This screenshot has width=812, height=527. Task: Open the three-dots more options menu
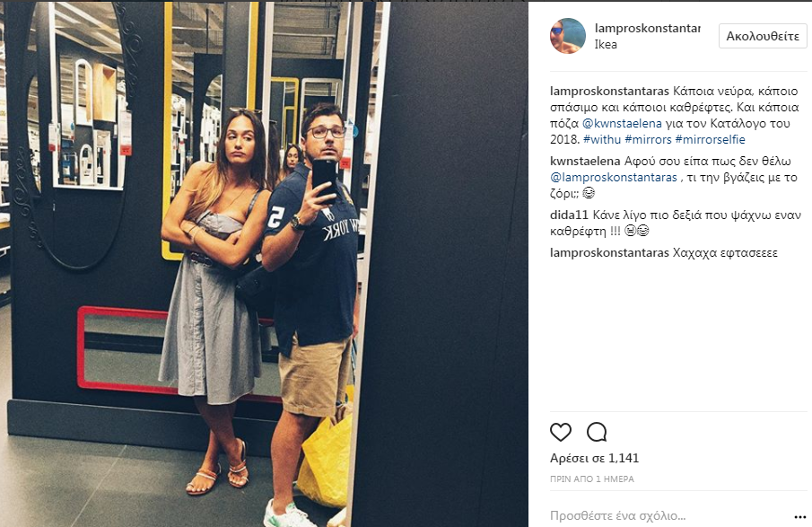pyautogui.click(x=799, y=516)
